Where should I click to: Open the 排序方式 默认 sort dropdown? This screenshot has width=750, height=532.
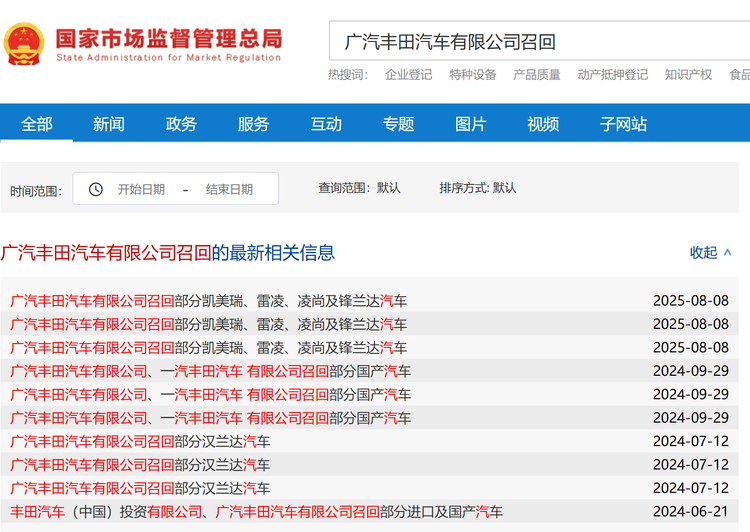tap(478, 188)
